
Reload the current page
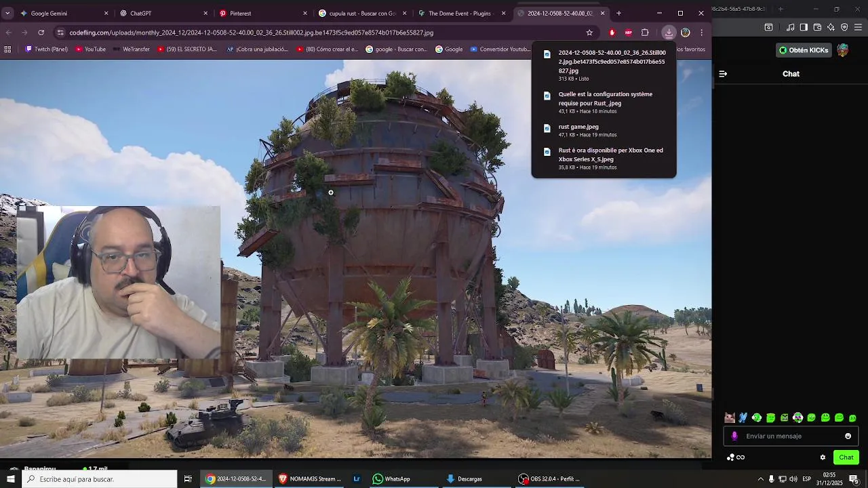[x=41, y=32]
